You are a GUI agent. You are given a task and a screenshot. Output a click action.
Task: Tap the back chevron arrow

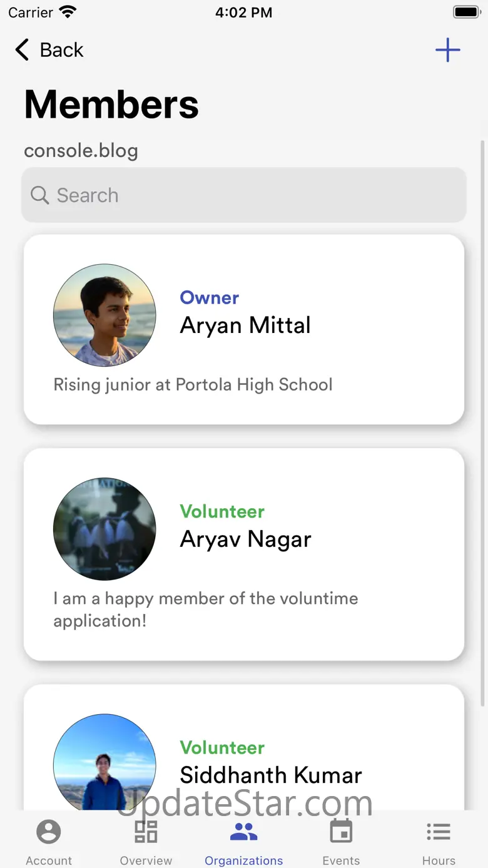coord(22,50)
